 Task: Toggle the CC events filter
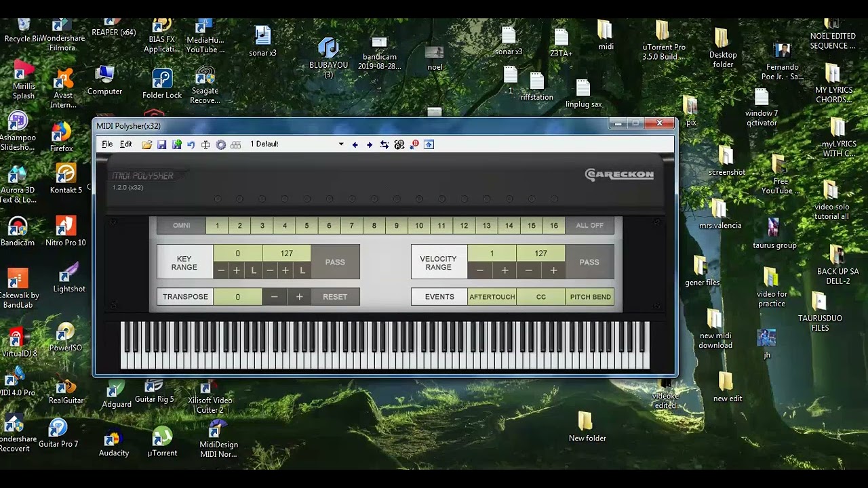point(541,297)
